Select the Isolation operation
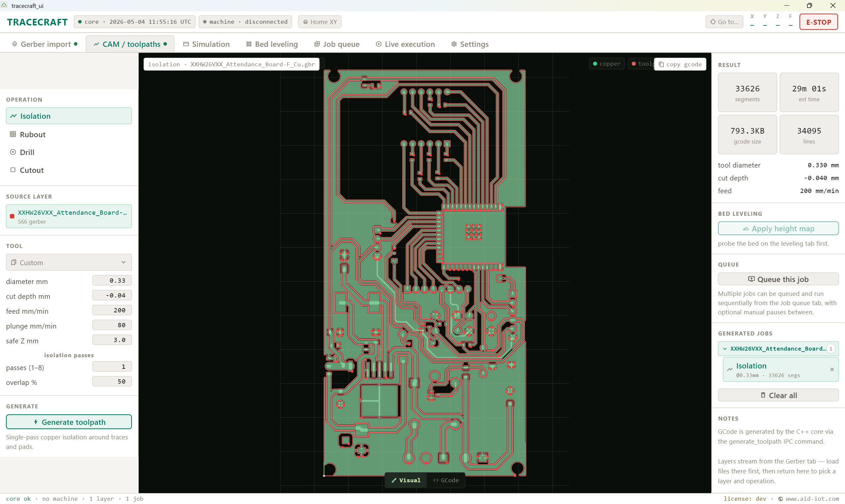Screen dimensions: 845x504 coord(69,116)
